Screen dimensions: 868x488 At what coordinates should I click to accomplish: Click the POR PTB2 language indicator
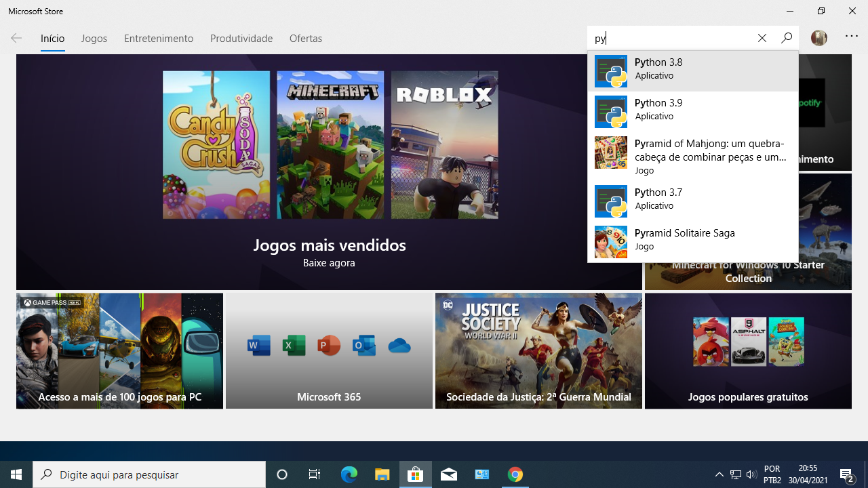point(772,474)
